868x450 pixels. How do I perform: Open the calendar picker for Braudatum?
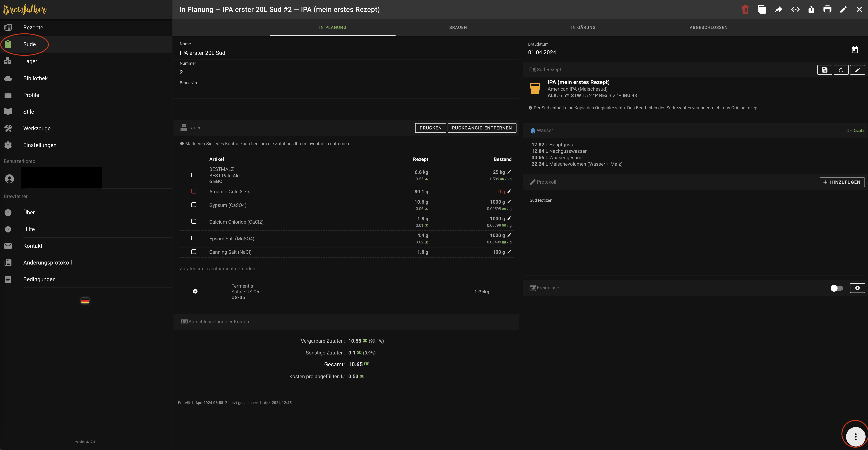[855, 50]
